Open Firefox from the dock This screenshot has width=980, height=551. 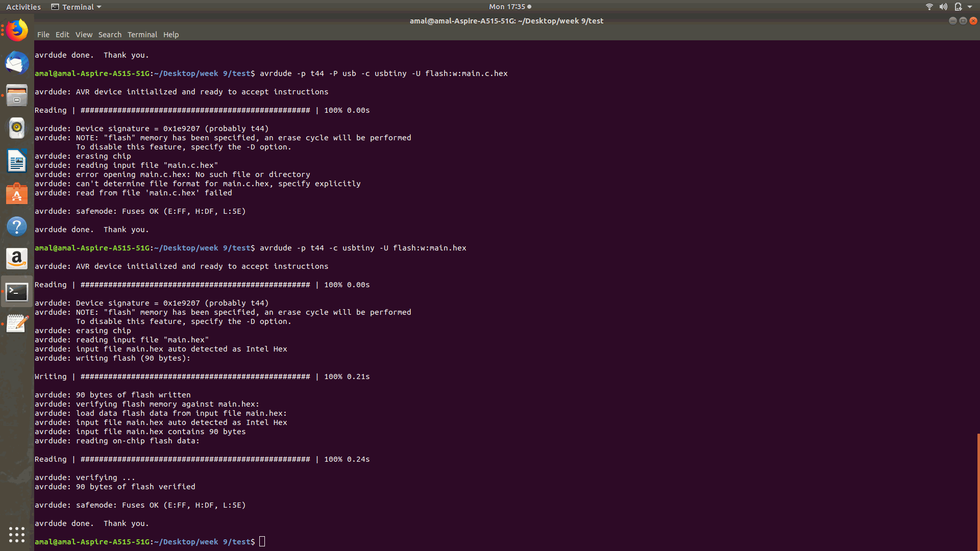click(x=17, y=31)
